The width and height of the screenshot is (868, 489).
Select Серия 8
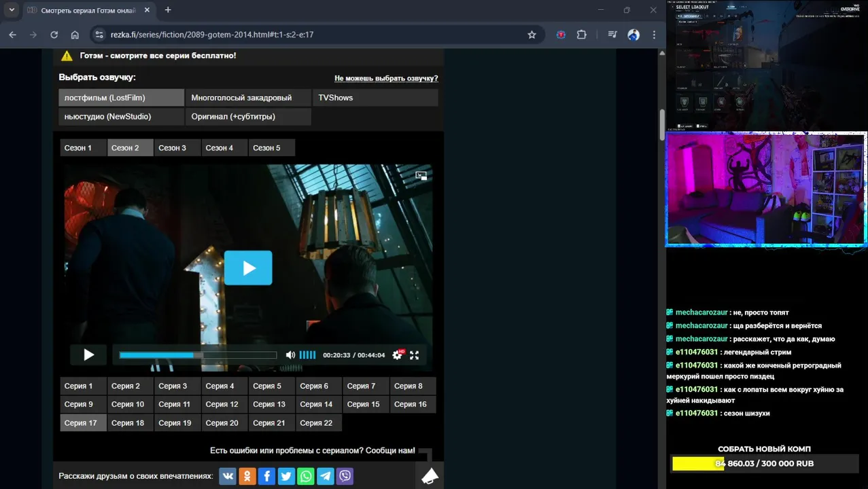pos(413,386)
